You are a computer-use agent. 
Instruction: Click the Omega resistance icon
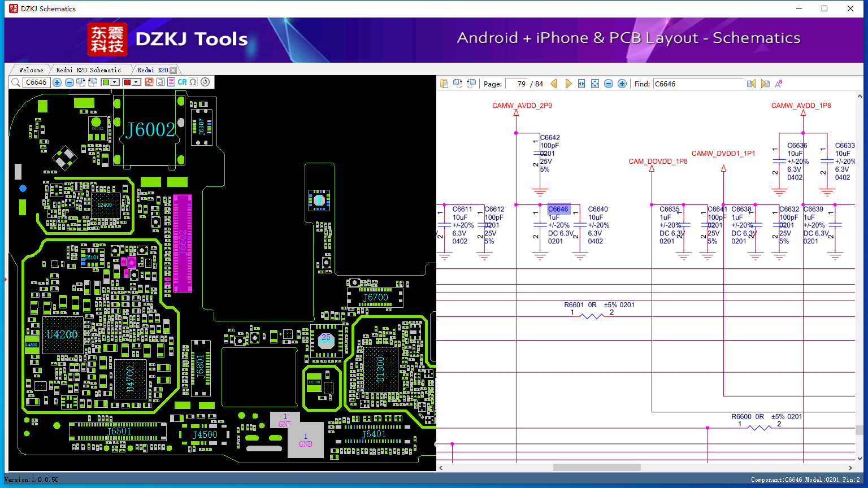[x=193, y=82]
